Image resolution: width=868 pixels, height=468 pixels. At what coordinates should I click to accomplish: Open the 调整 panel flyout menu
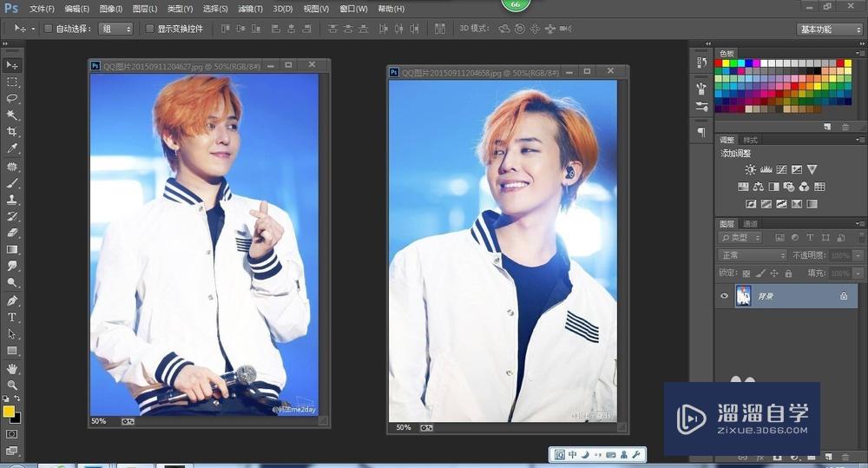(860, 140)
